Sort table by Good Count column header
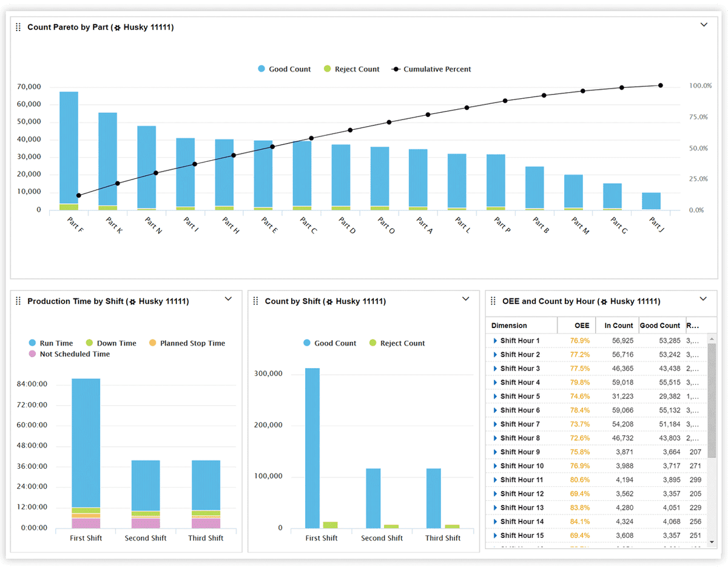This screenshot has height=567, width=728. tap(660, 326)
